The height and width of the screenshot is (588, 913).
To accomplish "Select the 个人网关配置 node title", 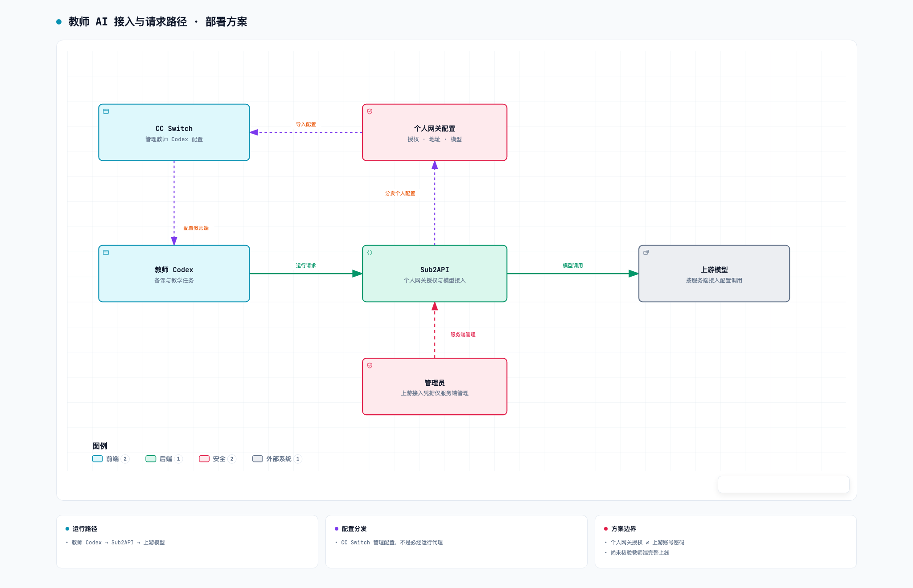I will click(x=435, y=129).
